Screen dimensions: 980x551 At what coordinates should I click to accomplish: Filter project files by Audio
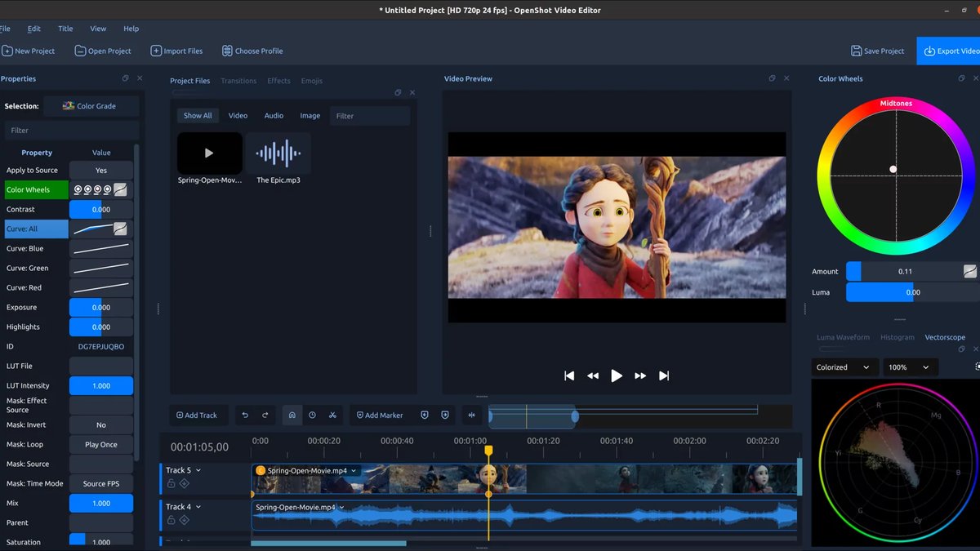coord(274,116)
